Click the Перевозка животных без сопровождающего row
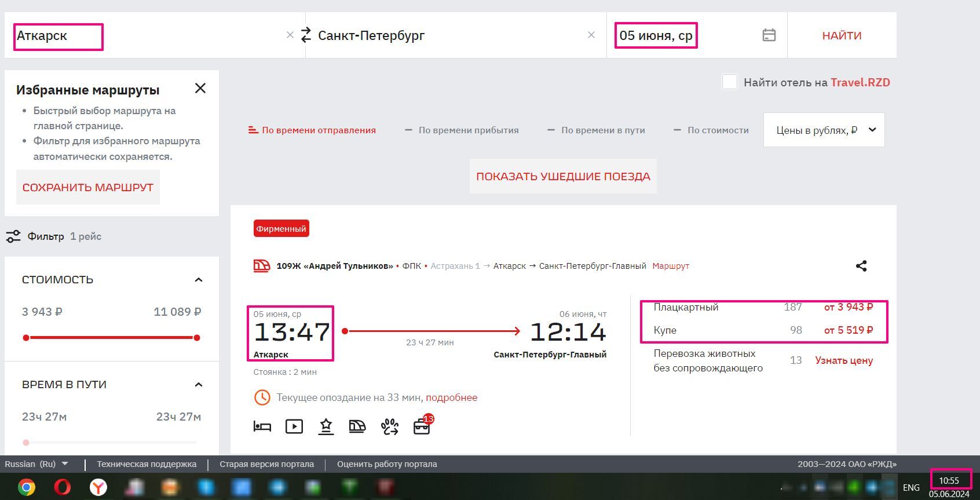980x500 pixels. click(763, 360)
